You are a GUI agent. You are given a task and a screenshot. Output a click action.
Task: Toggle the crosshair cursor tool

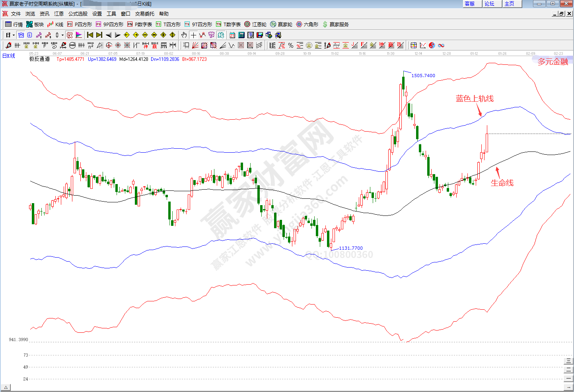point(193,35)
